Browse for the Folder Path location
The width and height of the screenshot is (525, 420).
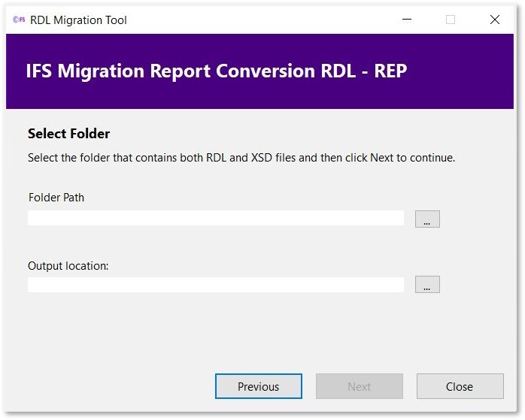[x=427, y=219]
